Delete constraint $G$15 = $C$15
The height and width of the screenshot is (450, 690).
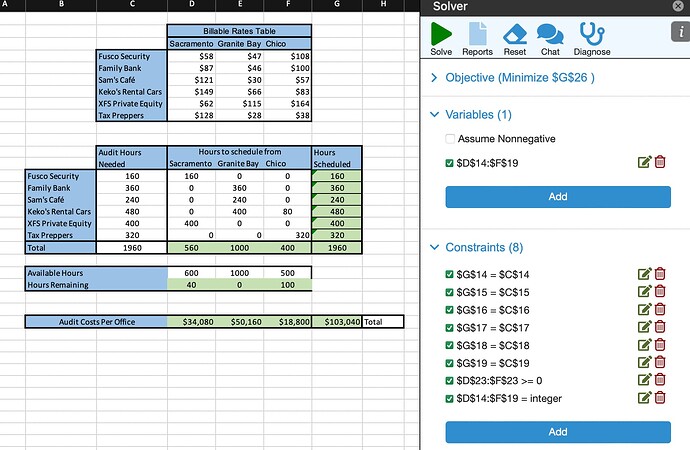click(x=660, y=292)
